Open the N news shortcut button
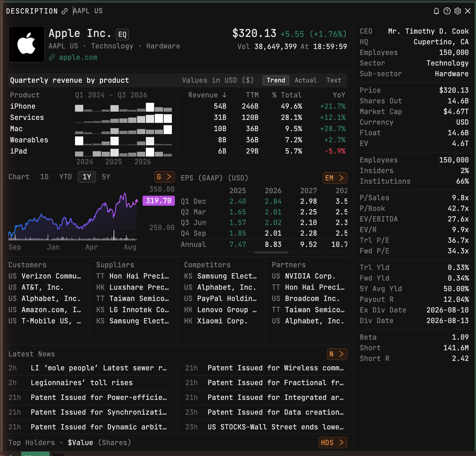Screen dimensions: 476x456 pyautogui.click(x=337, y=354)
